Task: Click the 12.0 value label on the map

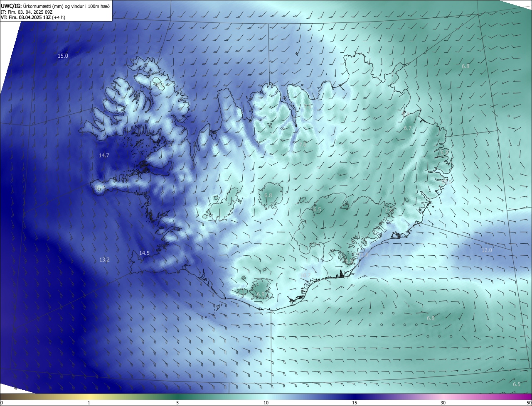Action: point(487,250)
